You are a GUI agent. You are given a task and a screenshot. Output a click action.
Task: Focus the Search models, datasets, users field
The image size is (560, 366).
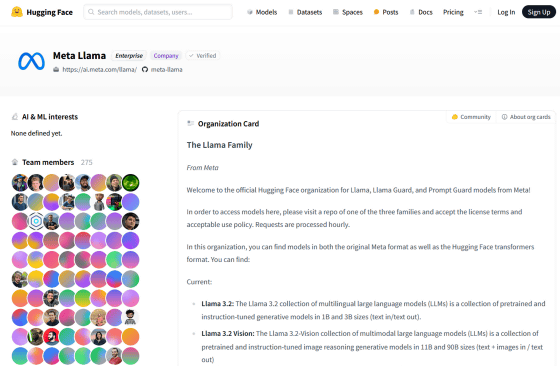click(158, 12)
